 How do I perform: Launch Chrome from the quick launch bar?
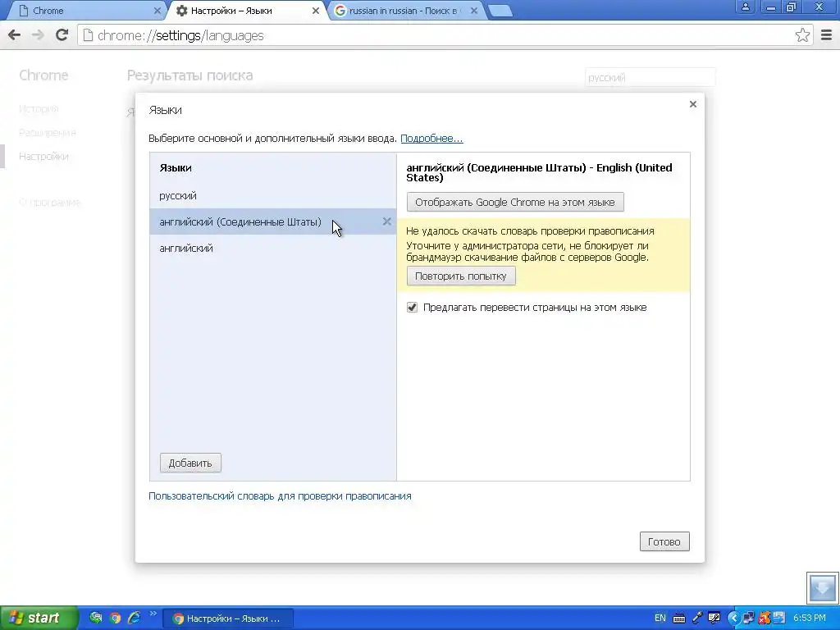[115, 618]
